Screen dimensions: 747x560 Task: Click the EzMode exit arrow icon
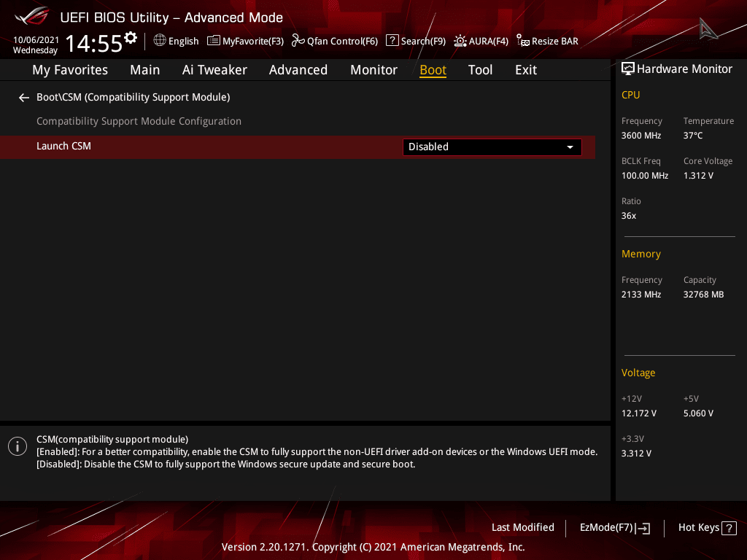pyautogui.click(x=643, y=528)
